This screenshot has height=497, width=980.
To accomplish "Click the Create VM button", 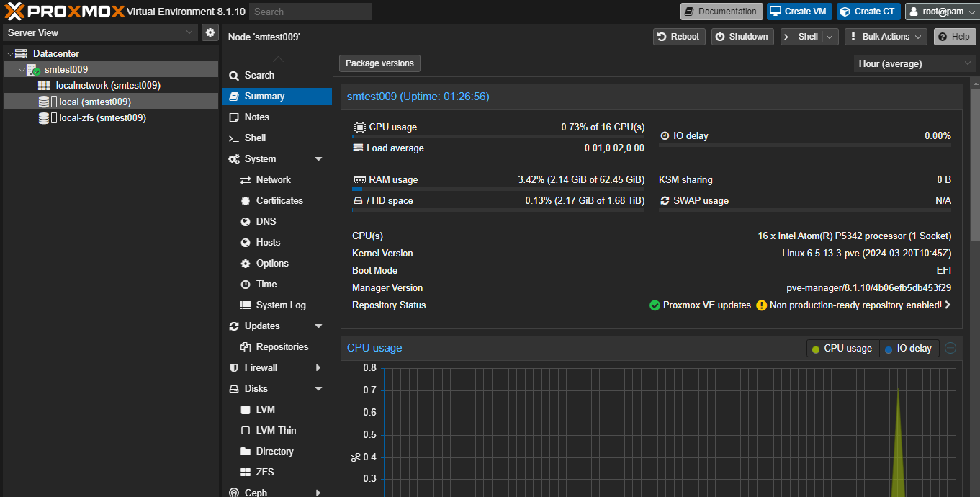I will point(799,12).
